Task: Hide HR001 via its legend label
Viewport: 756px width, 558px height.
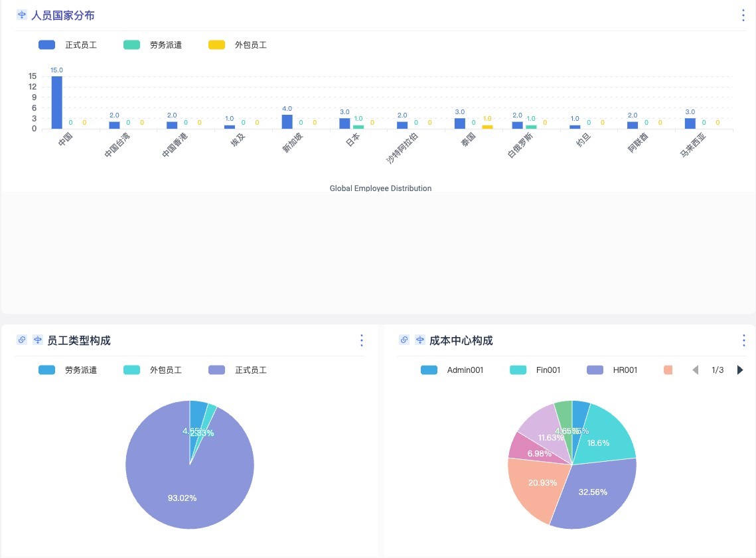Action: pos(613,370)
